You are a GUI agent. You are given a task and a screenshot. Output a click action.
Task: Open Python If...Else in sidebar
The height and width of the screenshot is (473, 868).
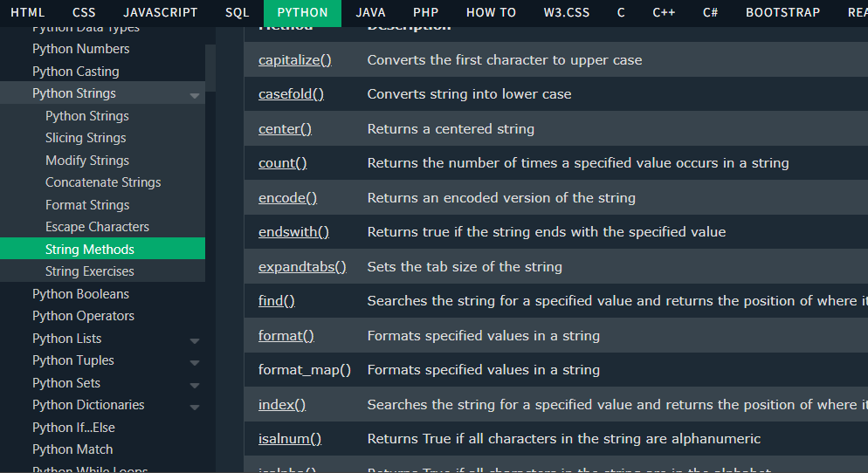(x=73, y=428)
